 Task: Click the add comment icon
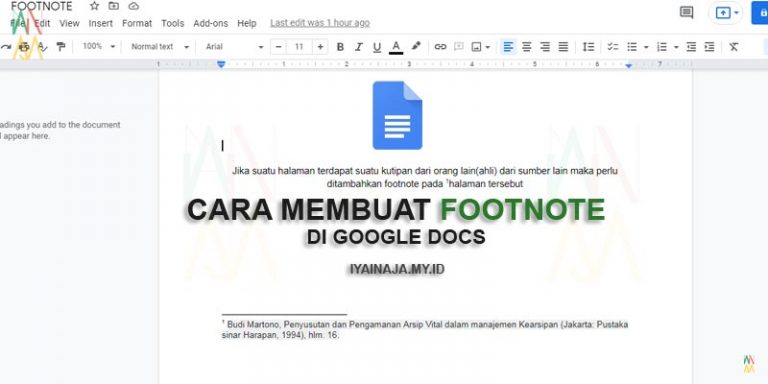459,47
